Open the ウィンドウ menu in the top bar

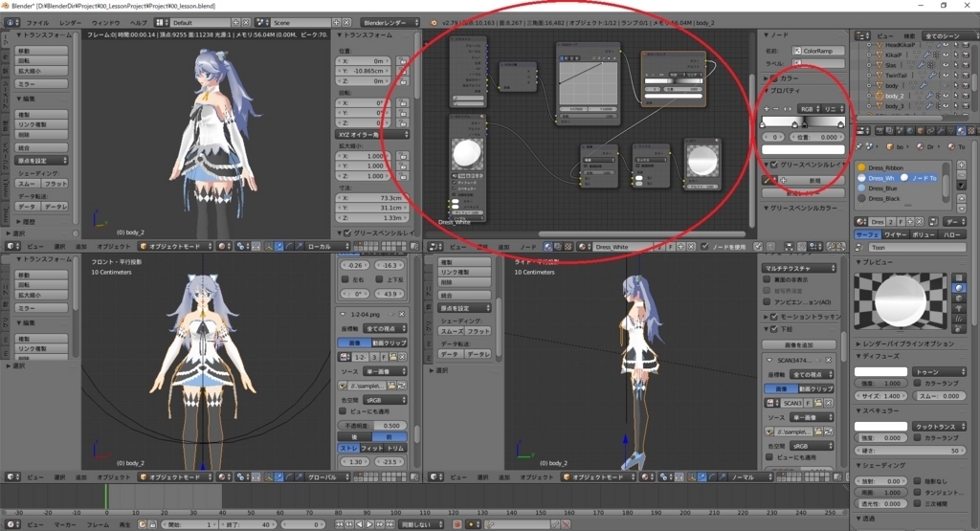click(105, 23)
